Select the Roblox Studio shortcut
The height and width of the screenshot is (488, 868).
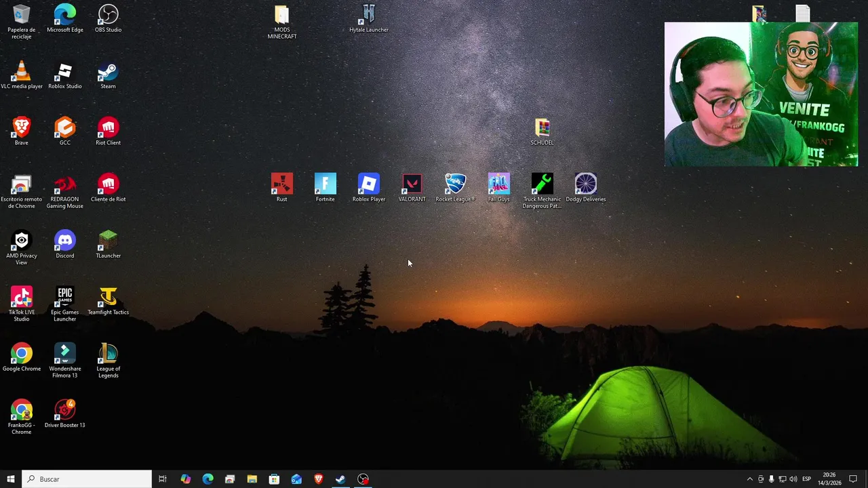65,75
